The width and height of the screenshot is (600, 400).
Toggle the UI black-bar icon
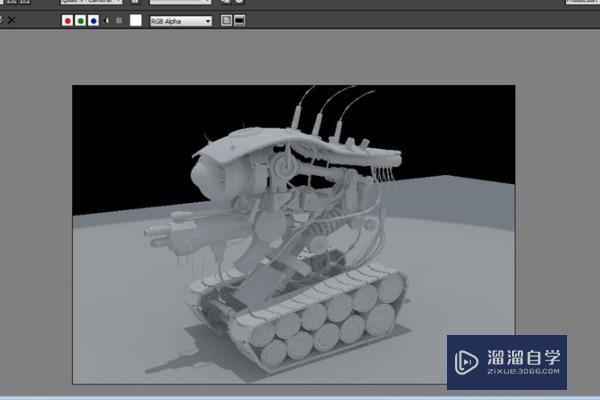240,21
